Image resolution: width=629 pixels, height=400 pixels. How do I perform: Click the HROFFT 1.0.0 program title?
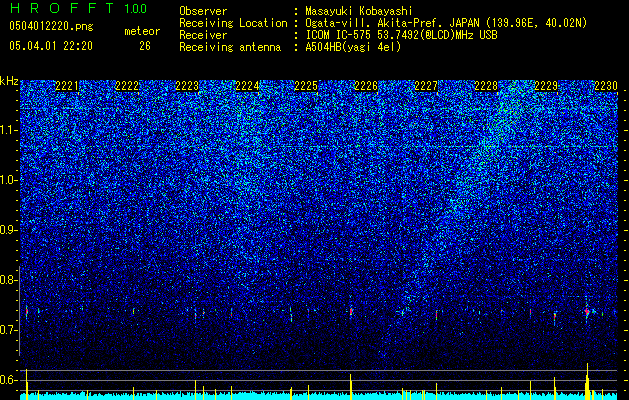[78, 8]
